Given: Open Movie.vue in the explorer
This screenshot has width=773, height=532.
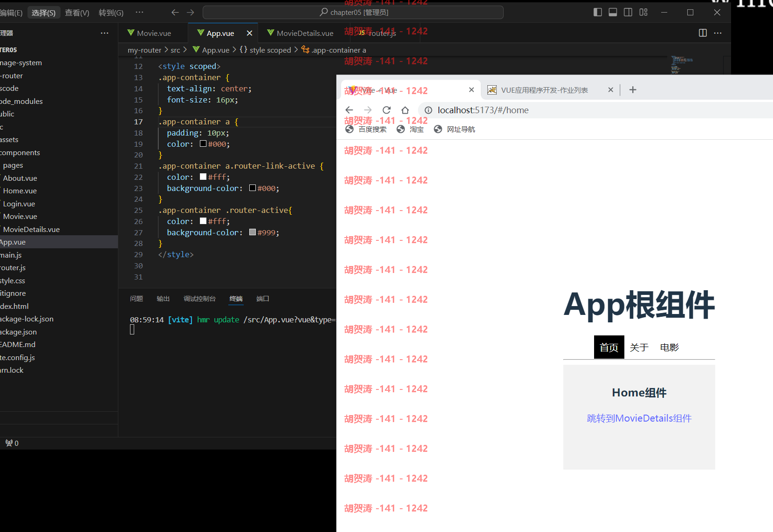Looking at the screenshot, I should point(20,216).
